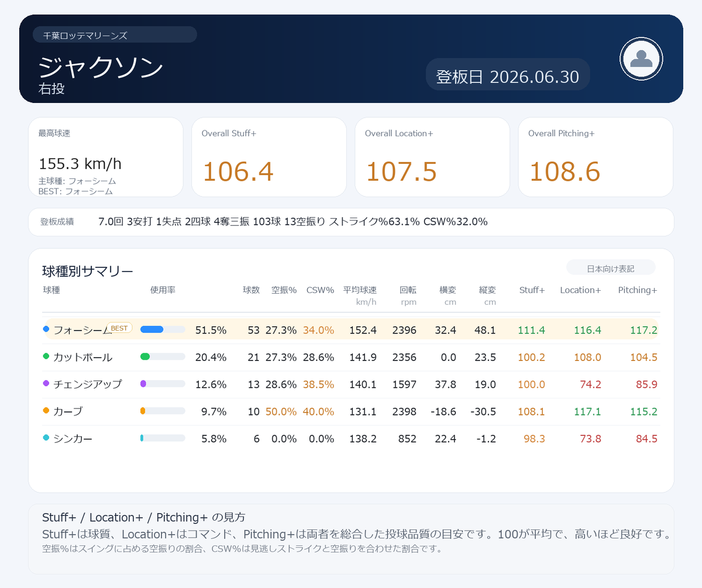Click the 7.0回 3安打 pitching line

(293, 222)
